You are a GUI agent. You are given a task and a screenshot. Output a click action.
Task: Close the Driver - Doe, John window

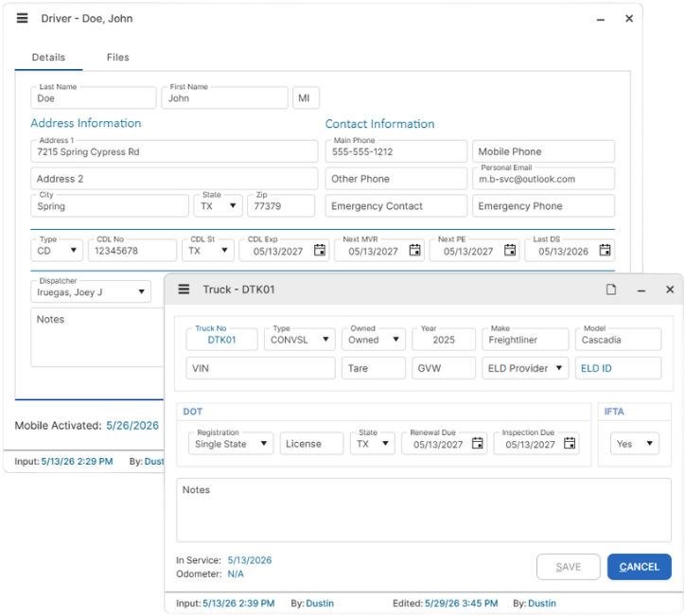(x=629, y=18)
